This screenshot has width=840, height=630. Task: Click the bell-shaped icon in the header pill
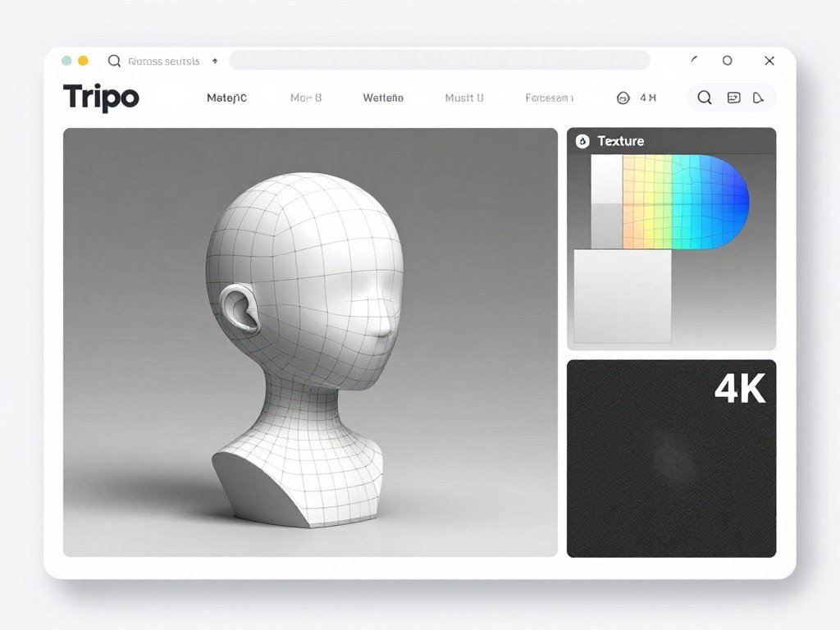point(758,98)
